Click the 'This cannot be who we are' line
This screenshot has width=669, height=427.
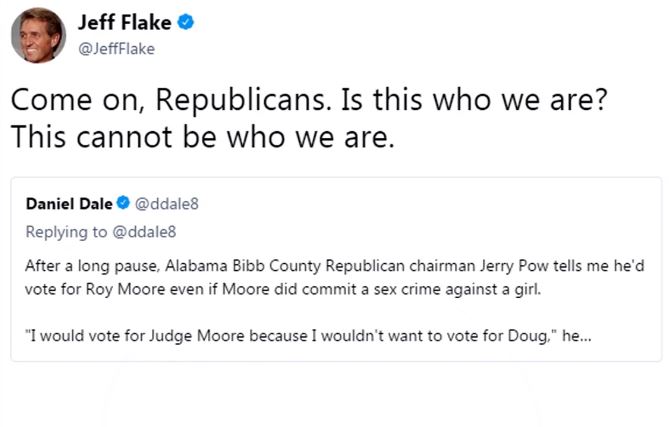(x=203, y=136)
